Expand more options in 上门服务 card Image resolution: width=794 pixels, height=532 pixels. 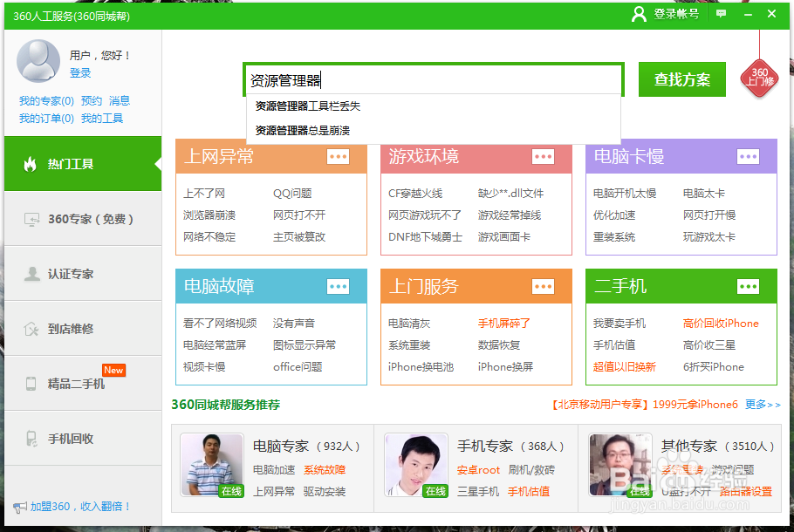(x=543, y=287)
